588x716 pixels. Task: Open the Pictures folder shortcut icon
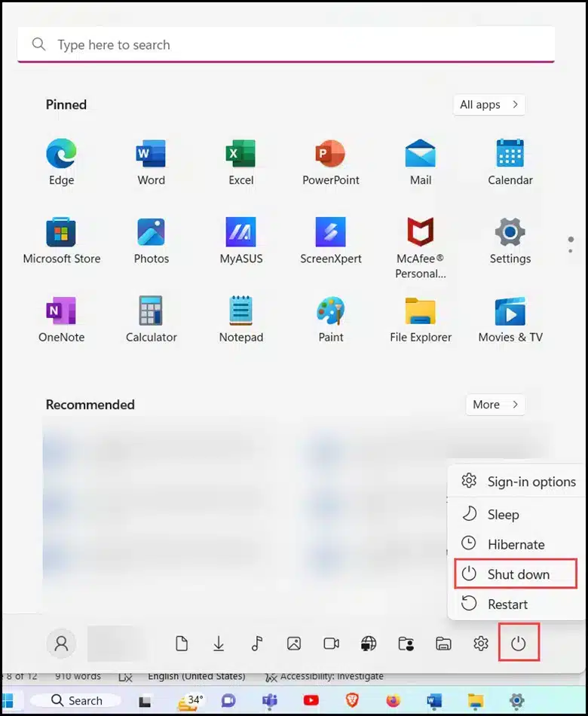[x=294, y=644]
